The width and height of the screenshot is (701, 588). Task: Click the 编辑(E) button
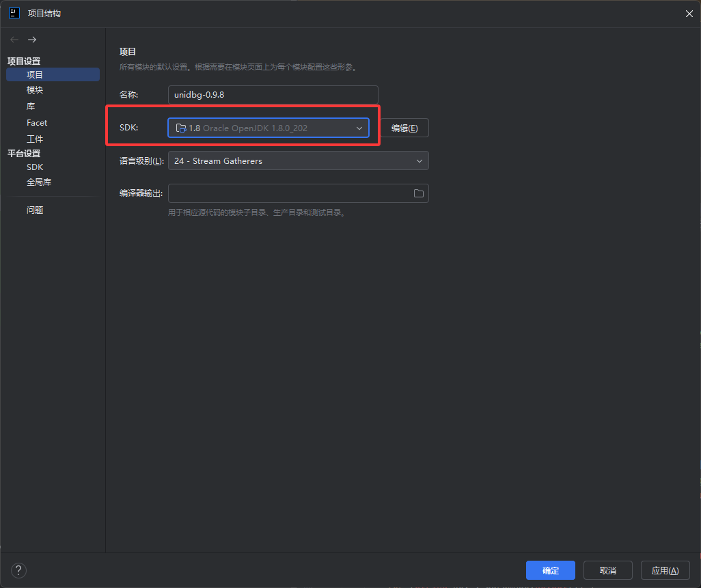click(x=404, y=128)
